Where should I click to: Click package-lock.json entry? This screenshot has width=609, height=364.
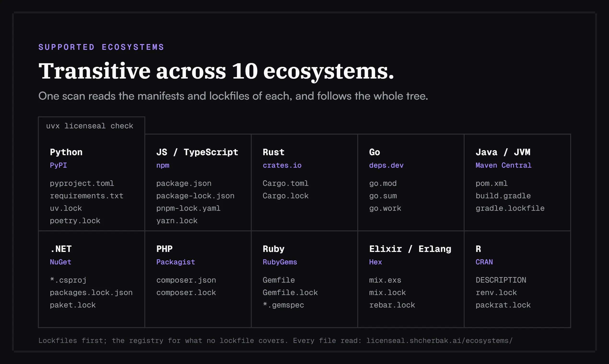(195, 196)
